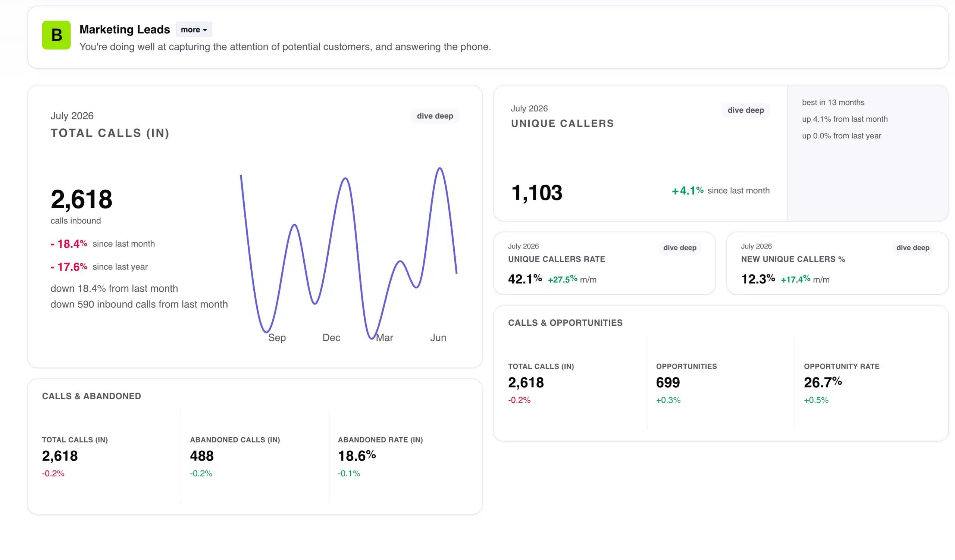Click the '26.7%' opportunity rate value
This screenshot has width=955, height=560.
823,383
